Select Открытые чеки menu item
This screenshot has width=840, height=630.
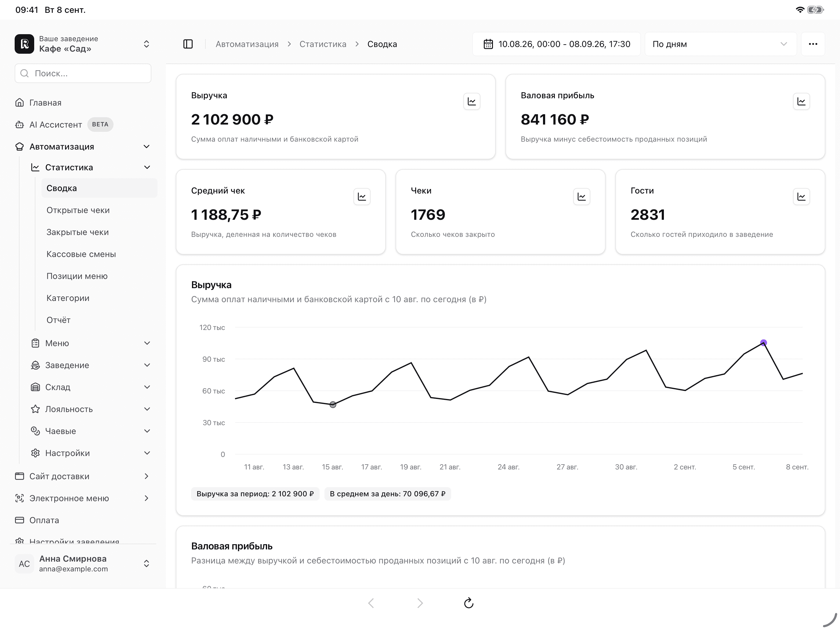click(x=99, y=210)
